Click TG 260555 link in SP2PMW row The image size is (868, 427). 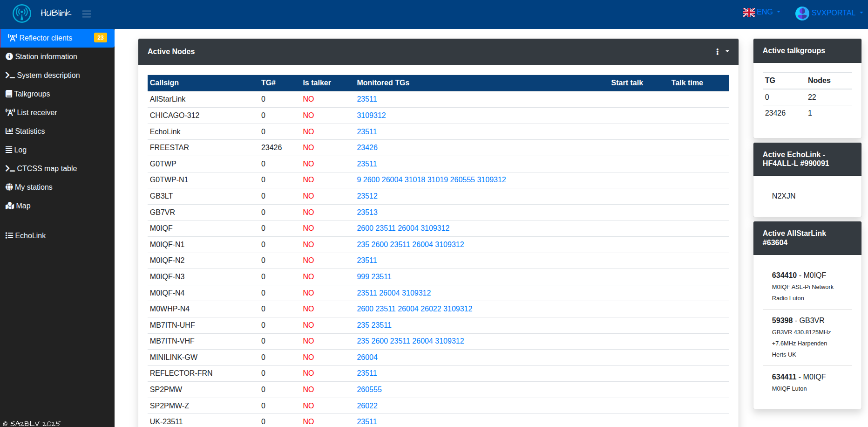[x=369, y=389]
